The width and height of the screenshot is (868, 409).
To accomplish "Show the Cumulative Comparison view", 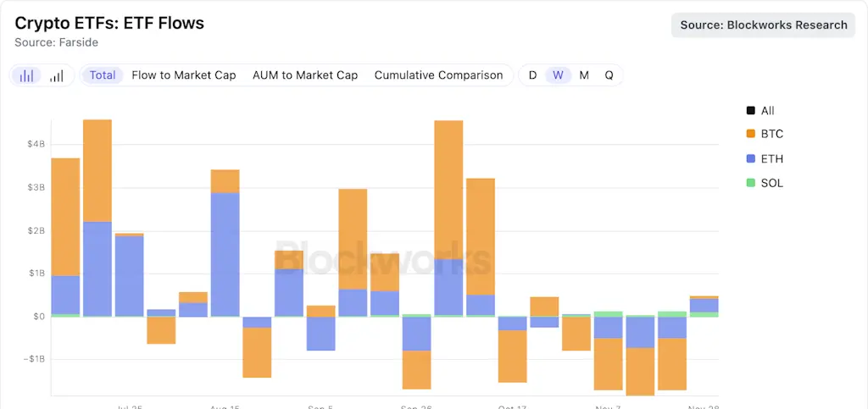I will (x=438, y=75).
